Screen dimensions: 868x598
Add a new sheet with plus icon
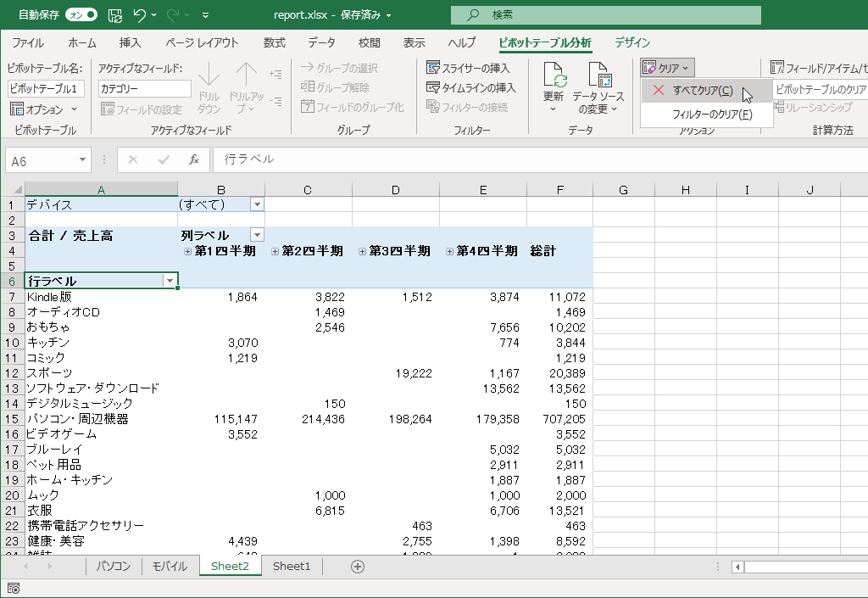pyautogui.click(x=358, y=567)
